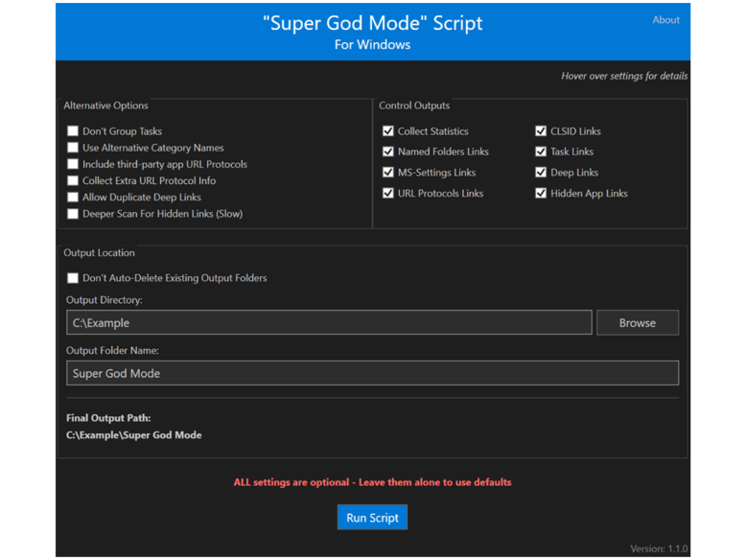Disable Named Folders Links checkbox
Image resolution: width=746 pixels, height=560 pixels.
[388, 152]
